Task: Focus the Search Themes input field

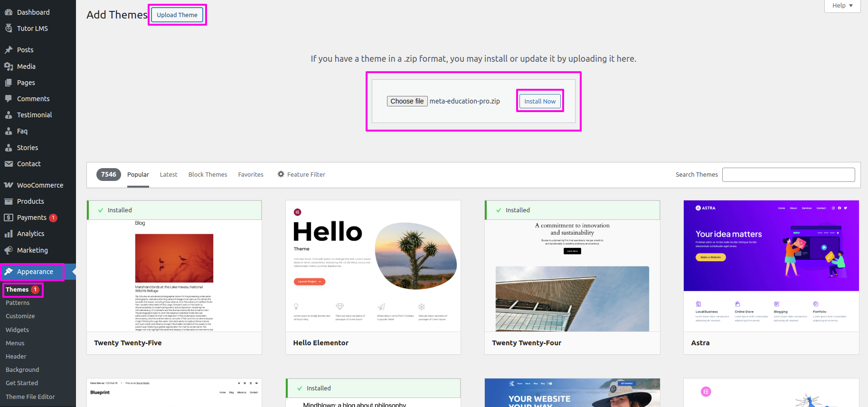Action: click(788, 174)
